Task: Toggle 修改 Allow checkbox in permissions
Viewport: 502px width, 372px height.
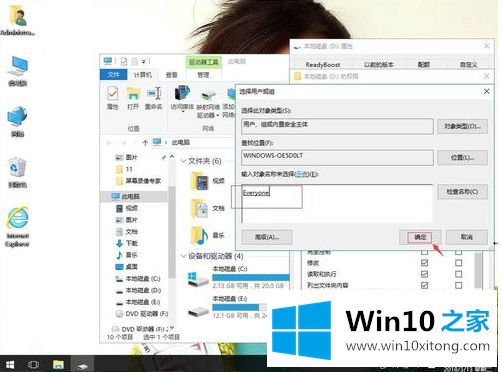Action: pos(424,263)
